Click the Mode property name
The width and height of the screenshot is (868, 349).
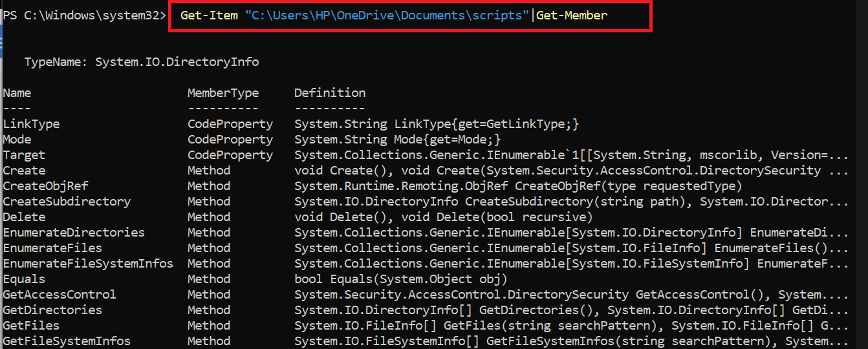point(17,140)
